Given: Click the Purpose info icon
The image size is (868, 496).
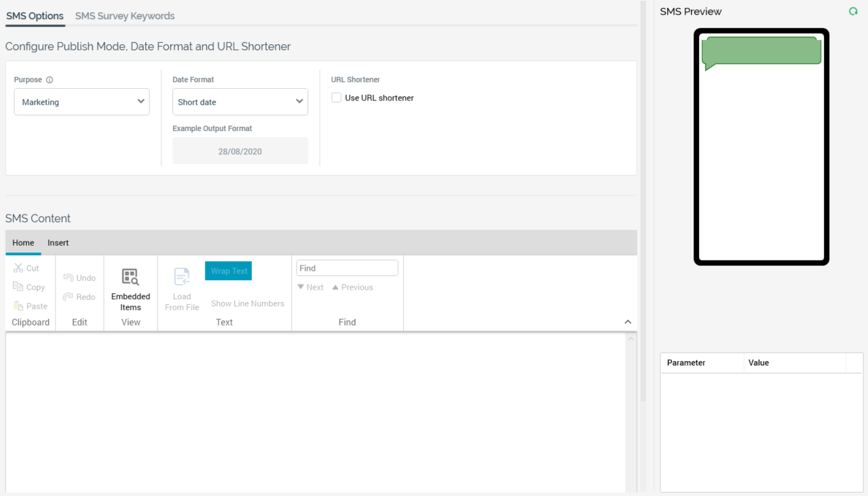Looking at the screenshot, I should 50,80.
